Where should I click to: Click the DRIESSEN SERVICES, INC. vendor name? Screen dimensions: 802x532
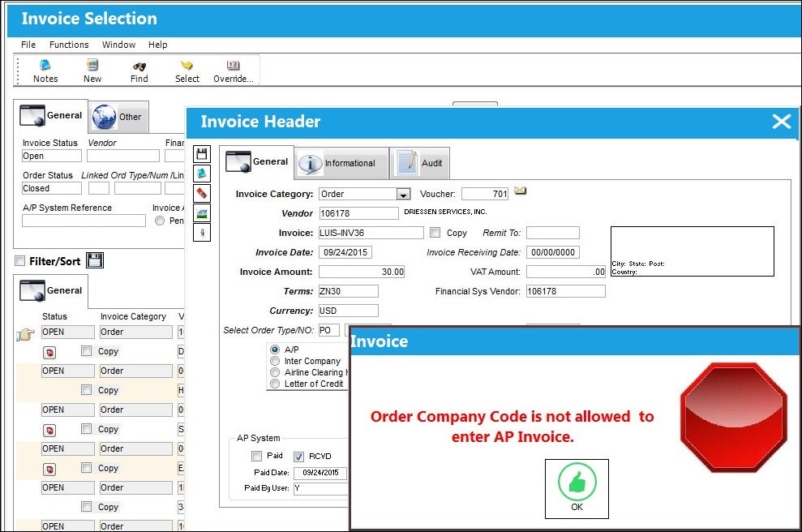(x=445, y=212)
